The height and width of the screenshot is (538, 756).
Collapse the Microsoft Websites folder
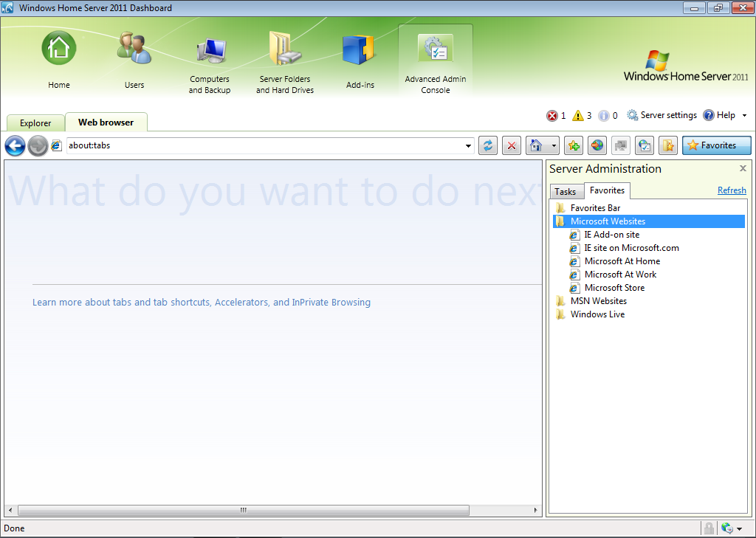tap(649, 221)
